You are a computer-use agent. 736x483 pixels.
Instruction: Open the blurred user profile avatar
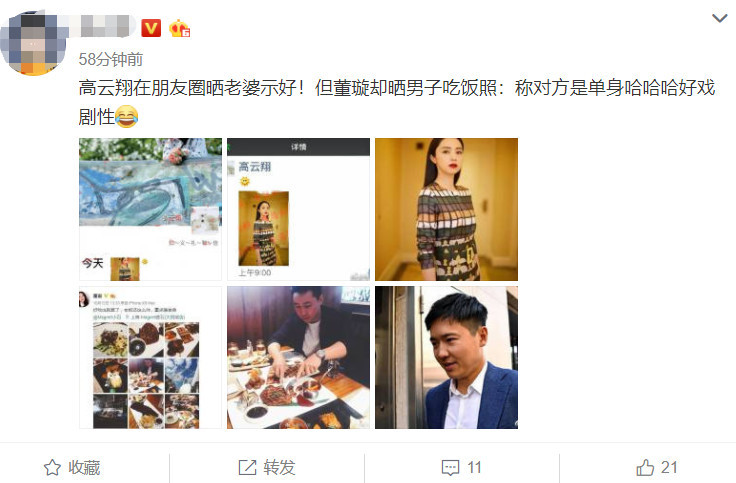(x=34, y=44)
